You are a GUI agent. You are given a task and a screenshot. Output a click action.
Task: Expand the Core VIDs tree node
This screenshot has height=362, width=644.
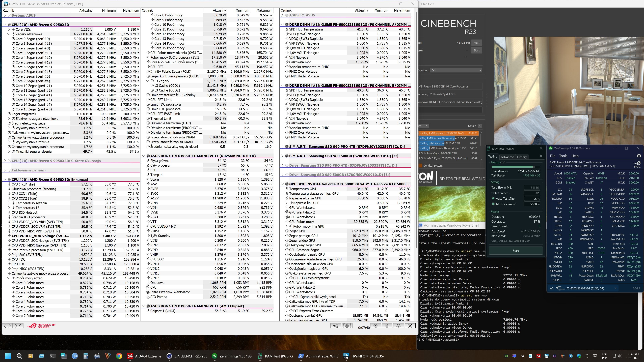coord(9,29)
